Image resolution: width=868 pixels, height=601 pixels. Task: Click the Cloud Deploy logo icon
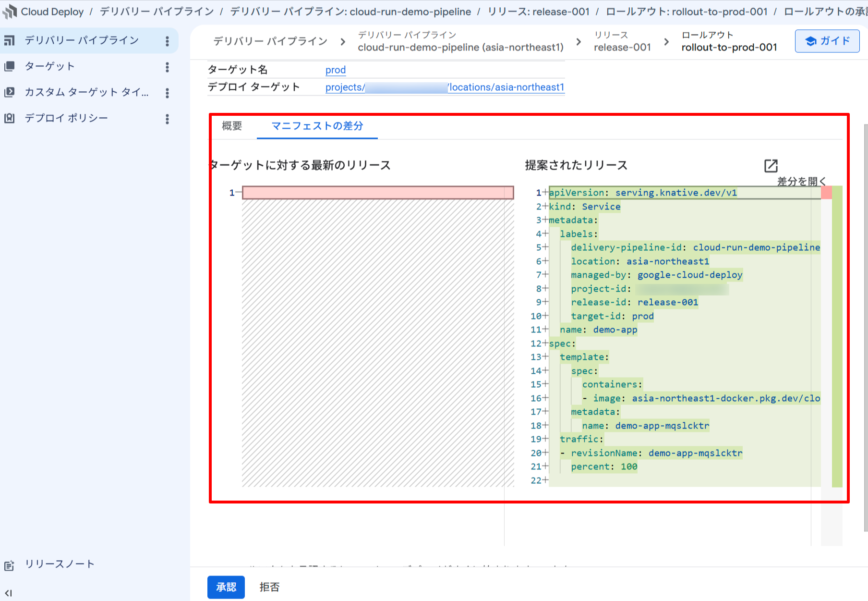[10, 12]
